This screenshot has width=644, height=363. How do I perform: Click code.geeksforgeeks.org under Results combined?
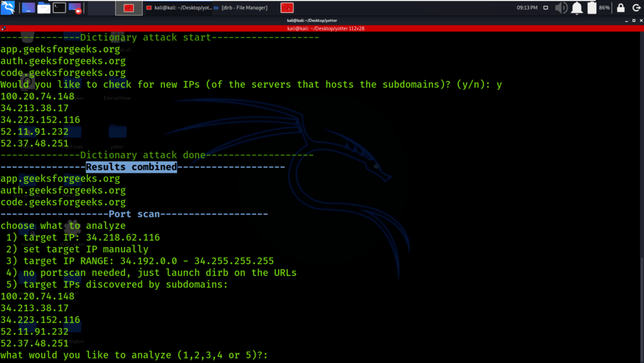[63, 202]
